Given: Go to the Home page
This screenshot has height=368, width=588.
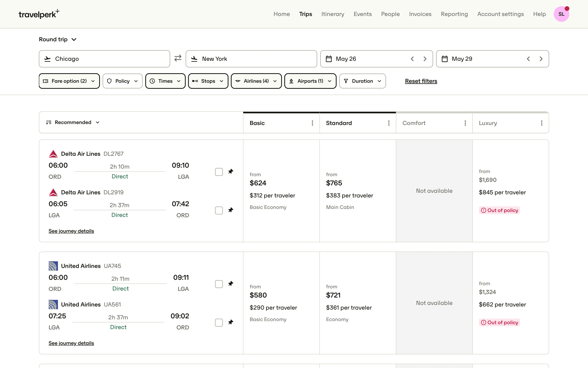Looking at the screenshot, I should 282,14.
